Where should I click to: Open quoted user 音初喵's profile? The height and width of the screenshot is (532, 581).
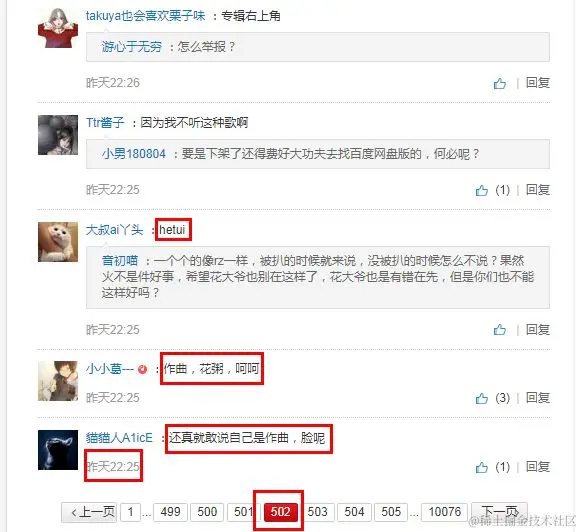click(120, 261)
